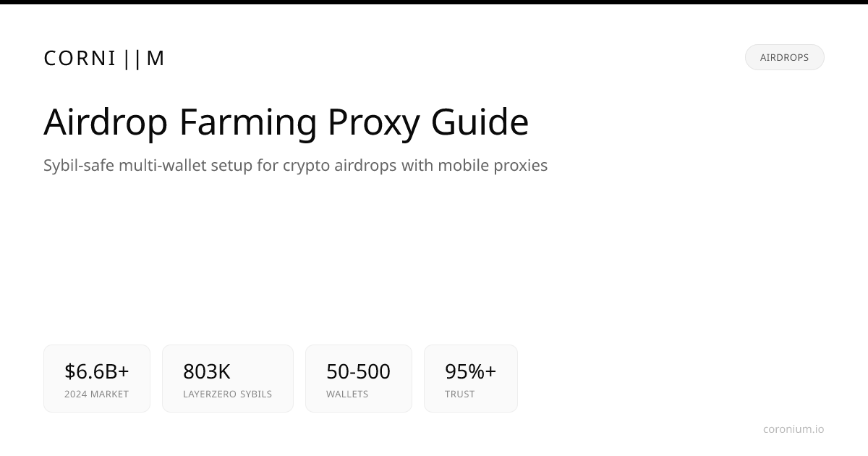This screenshot has width=868, height=456.
Task: Click the 50-500 stat value
Action: (358, 371)
